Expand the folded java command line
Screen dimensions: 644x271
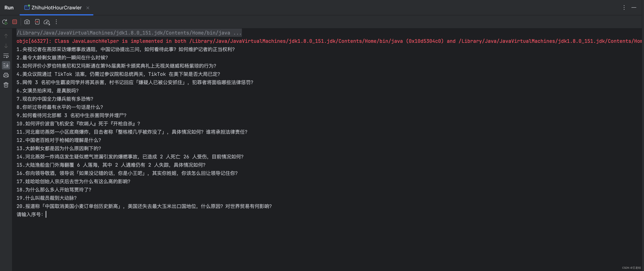129,33
